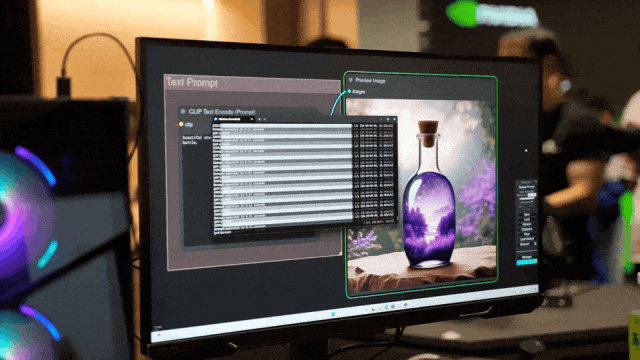Click the Load Default button
Viewport: 640px width, 360px height.
(x=527, y=239)
